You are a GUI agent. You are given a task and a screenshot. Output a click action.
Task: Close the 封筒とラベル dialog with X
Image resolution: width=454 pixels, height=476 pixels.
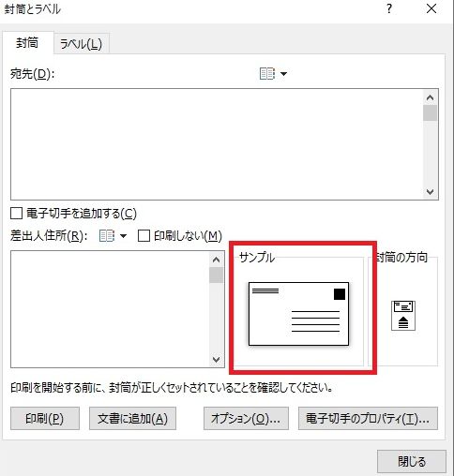(431, 8)
